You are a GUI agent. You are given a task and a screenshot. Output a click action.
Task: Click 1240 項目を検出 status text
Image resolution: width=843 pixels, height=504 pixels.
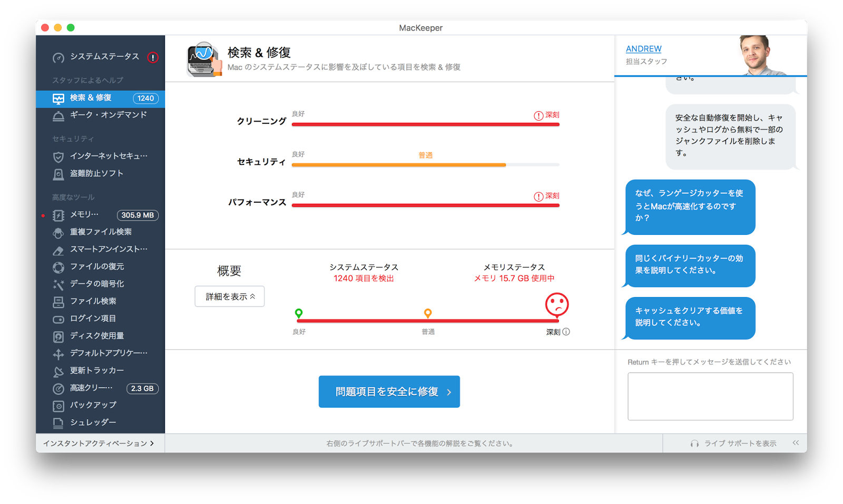click(364, 279)
